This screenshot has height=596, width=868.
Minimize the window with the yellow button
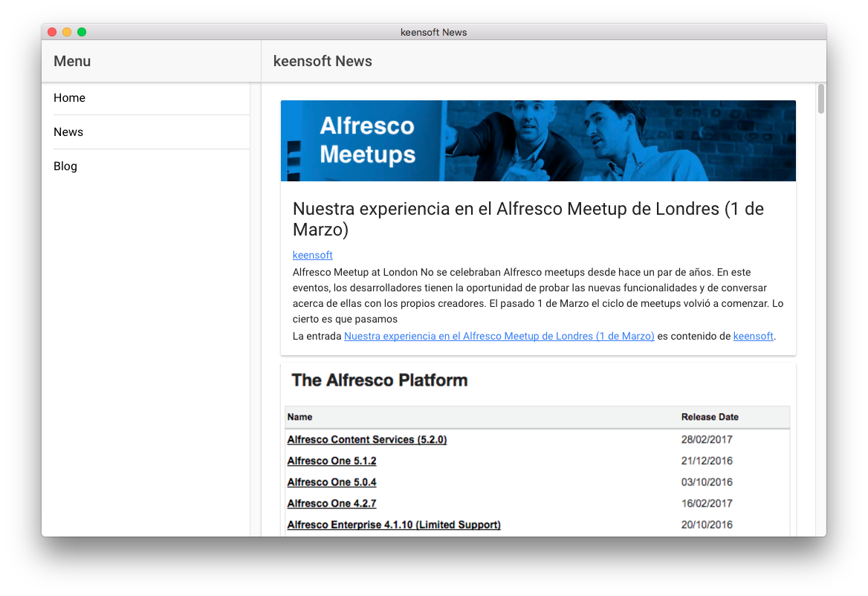point(67,32)
